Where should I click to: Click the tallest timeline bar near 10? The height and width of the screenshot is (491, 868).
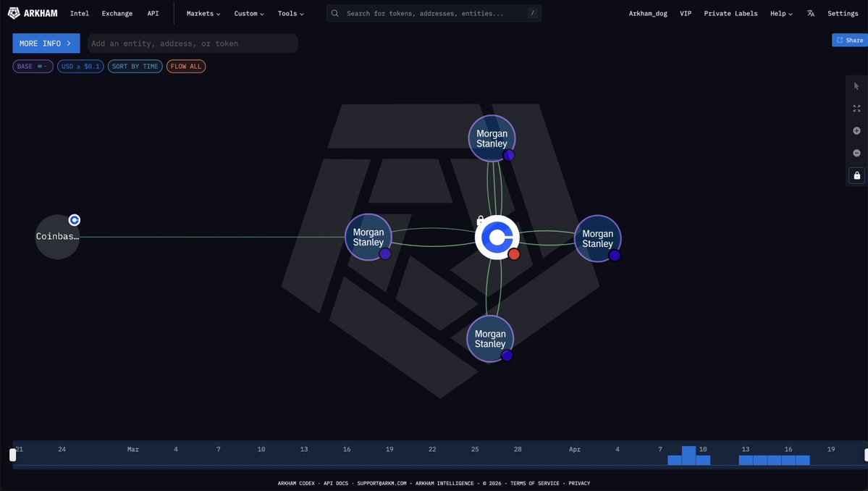pyautogui.click(x=688, y=456)
